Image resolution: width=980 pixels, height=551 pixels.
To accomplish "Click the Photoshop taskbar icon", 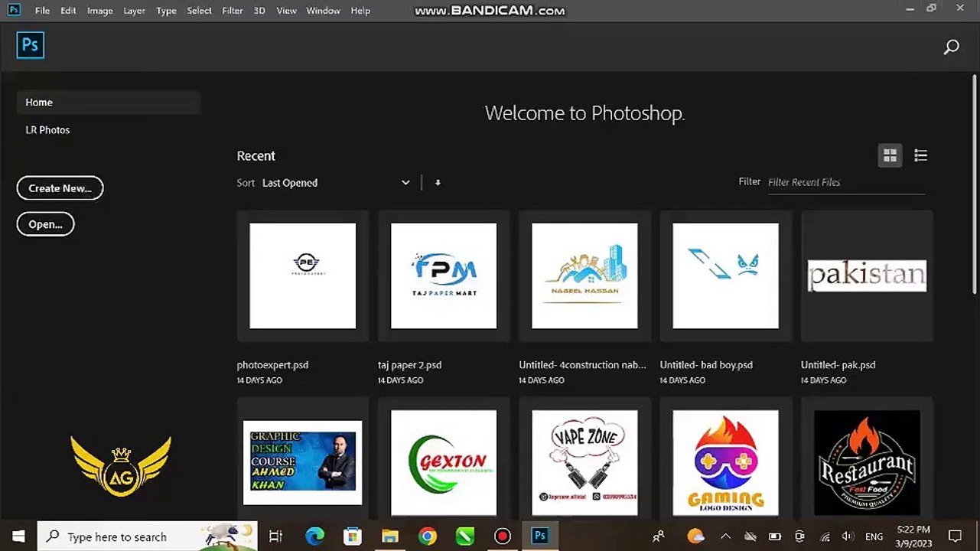I will point(540,536).
